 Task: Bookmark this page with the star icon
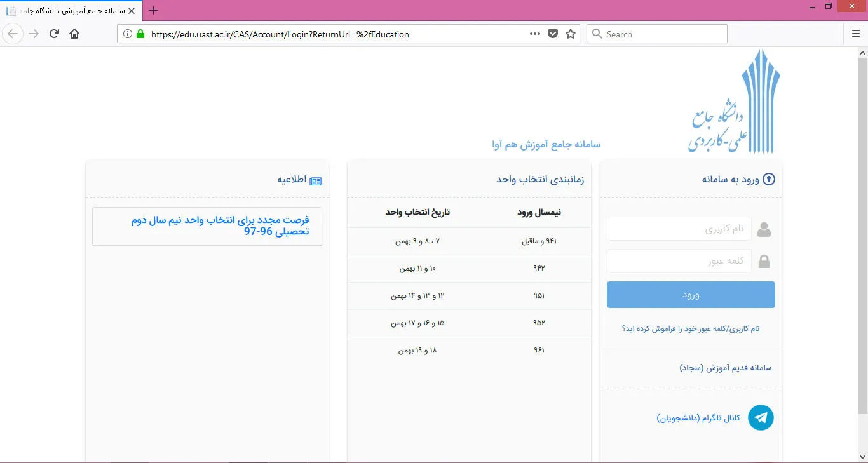[570, 34]
